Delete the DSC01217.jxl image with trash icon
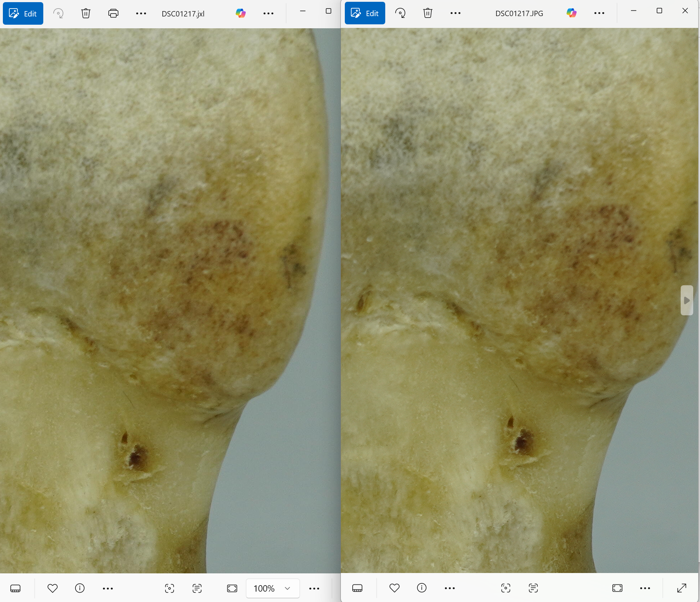This screenshot has width=700, height=602. click(85, 14)
